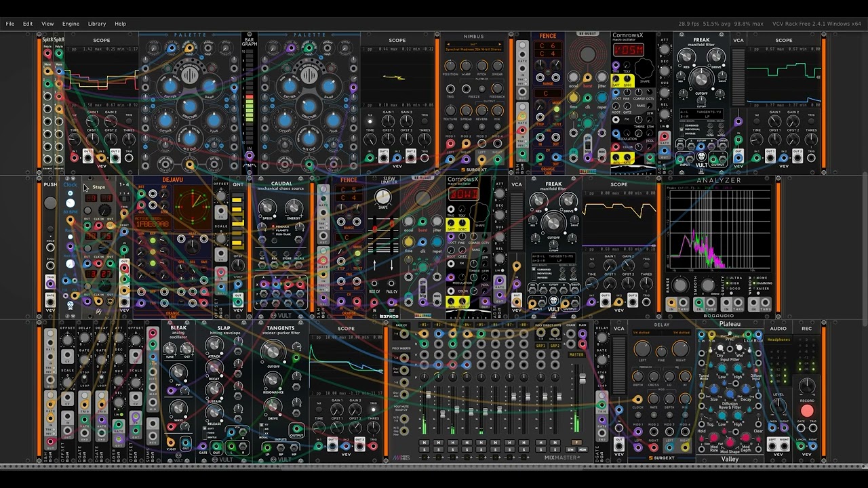This screenshot has width=868, height=488.
Task: Click the WARP knob on Nimbus
Action: coord(467,66)
